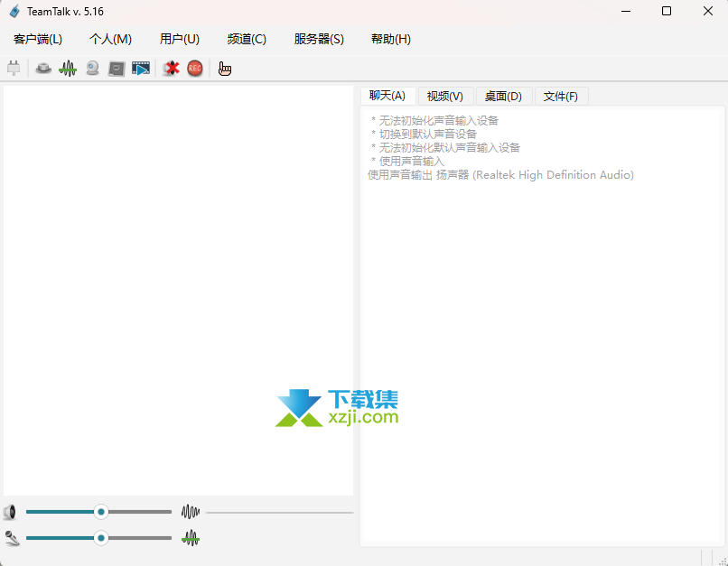
Task: Start recording with the REC icon
Action: pyautogui.click(x=195, y=69)
